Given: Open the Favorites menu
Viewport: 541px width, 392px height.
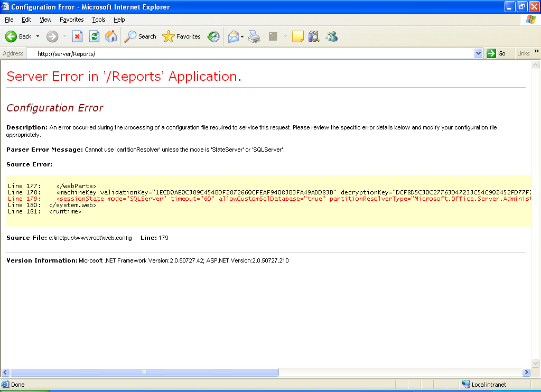Looking at the screenshot, I should [x=72, y=20].
